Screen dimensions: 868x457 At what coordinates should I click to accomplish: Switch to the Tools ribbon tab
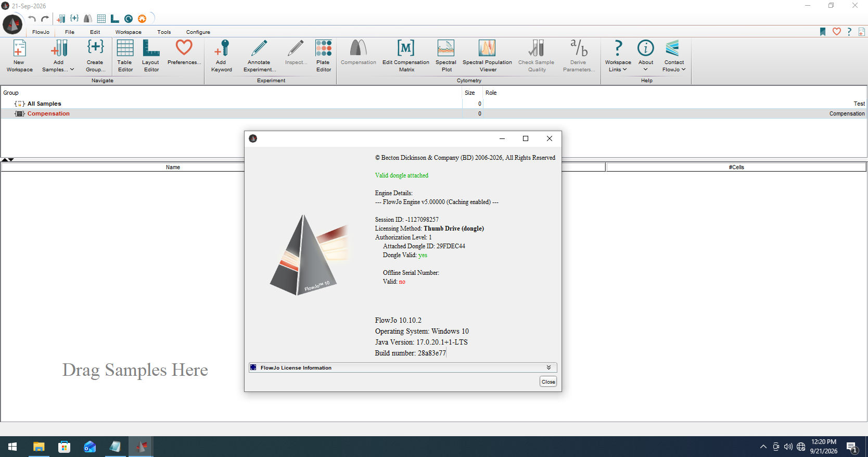click(164, 32)
